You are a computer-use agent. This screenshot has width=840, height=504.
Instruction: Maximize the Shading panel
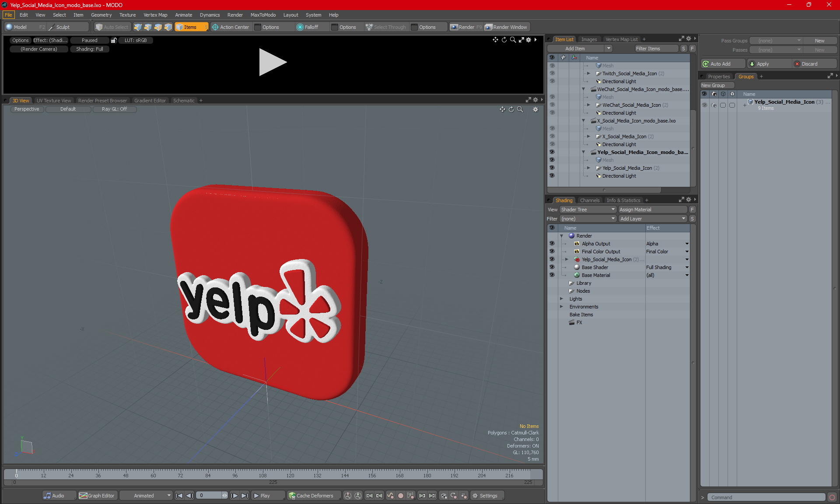(x=681, y=200)
